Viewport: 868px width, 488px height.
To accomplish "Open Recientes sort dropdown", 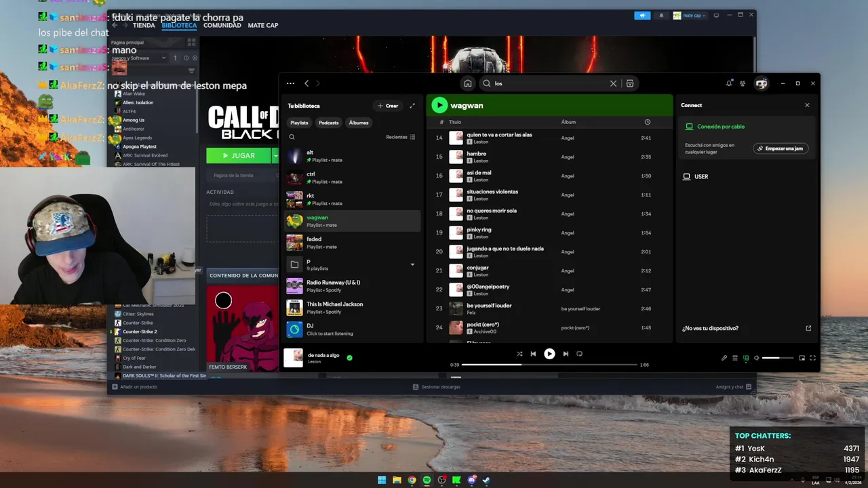I will pyautogui.click(x=401, y=137).
